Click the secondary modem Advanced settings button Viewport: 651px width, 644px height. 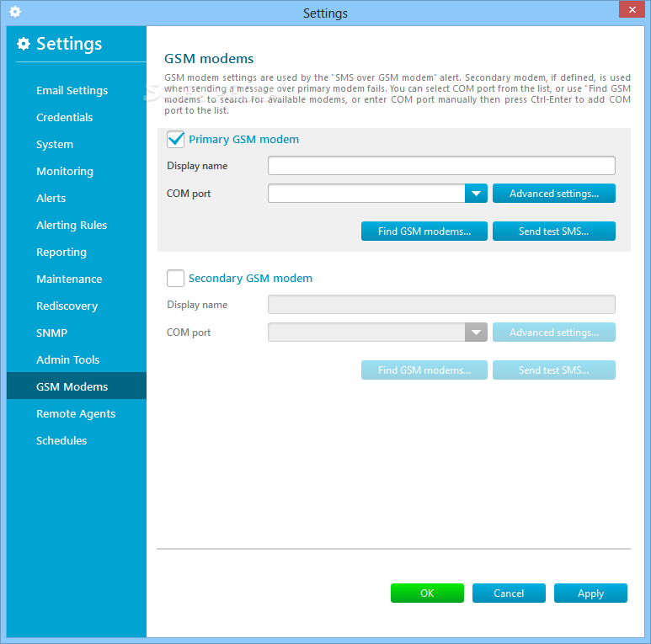pos(554,333)
